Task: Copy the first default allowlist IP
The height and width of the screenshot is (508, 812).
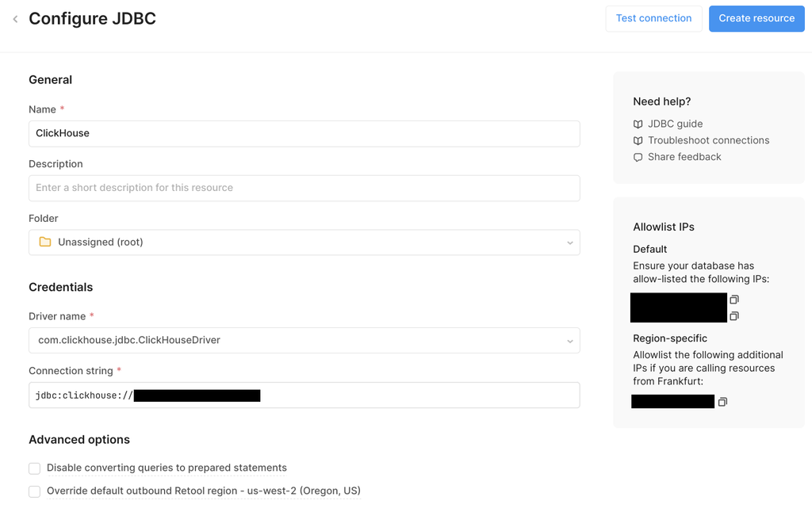Action: tap(734, 300)
